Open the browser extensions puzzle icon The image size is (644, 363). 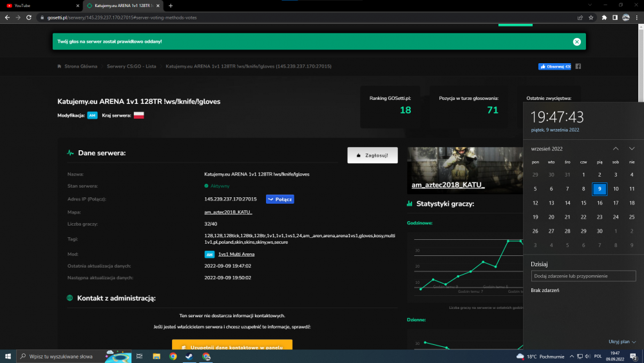point(604,17)
